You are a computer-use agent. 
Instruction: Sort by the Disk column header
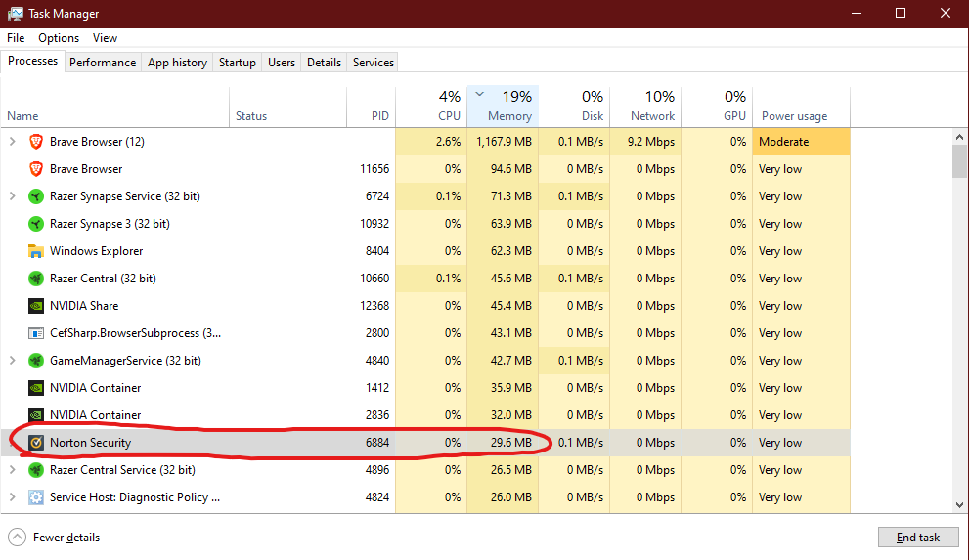click(x=574, y=108)
